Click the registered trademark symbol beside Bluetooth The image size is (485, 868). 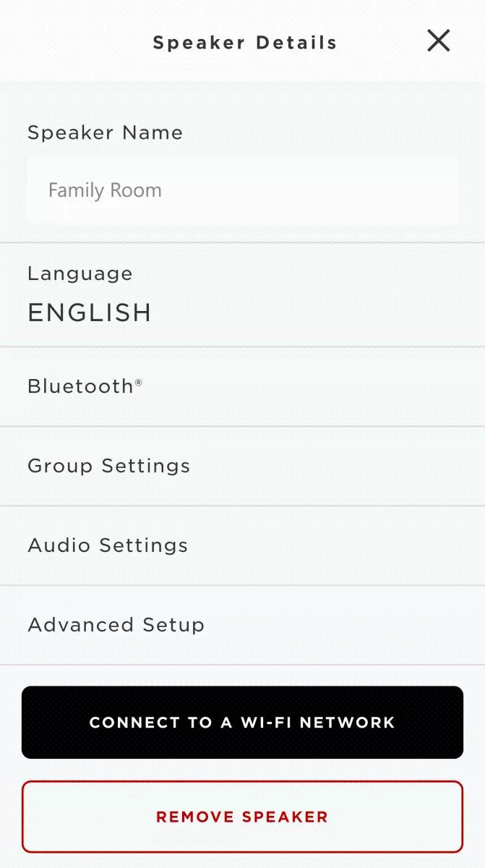click(x=139, y=382)
